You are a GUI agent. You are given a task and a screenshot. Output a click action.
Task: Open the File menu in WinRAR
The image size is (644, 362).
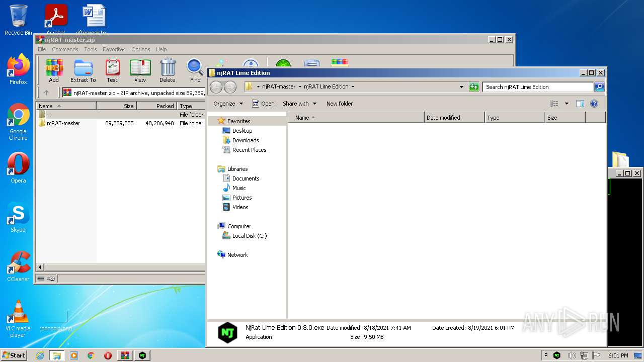(x=42, y=49)
